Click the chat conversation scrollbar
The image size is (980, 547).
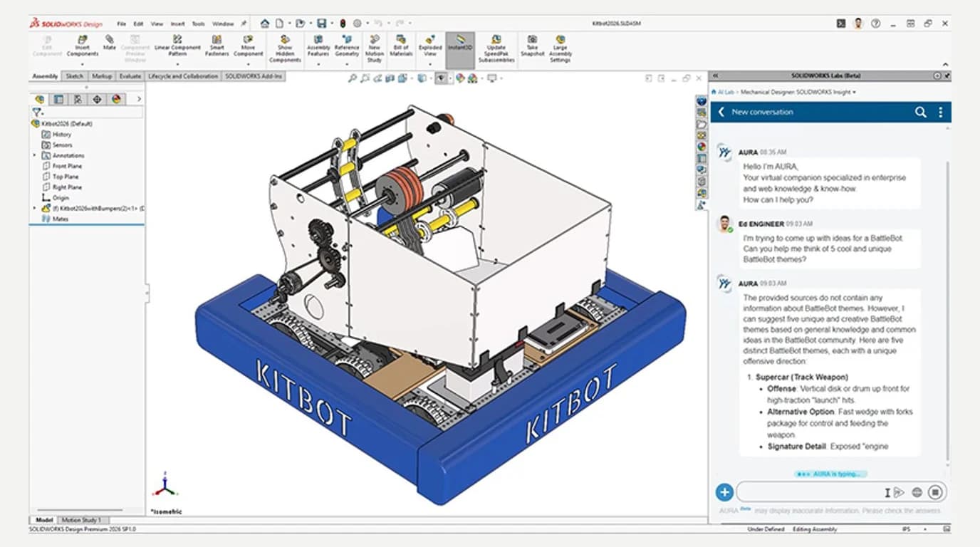947,310
